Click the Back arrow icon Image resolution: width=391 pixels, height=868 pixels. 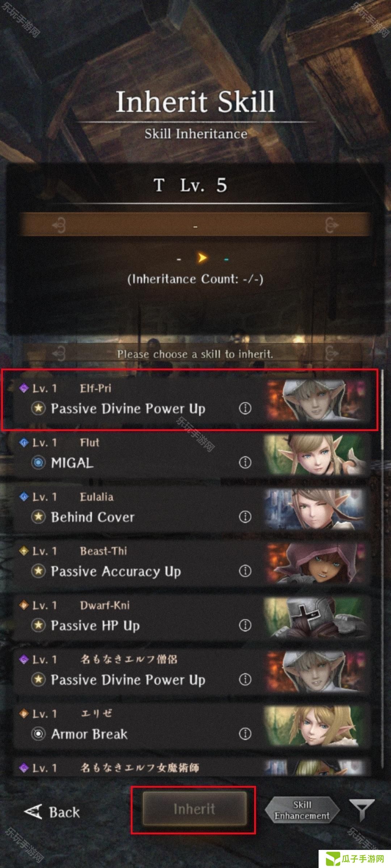(33, 811)
